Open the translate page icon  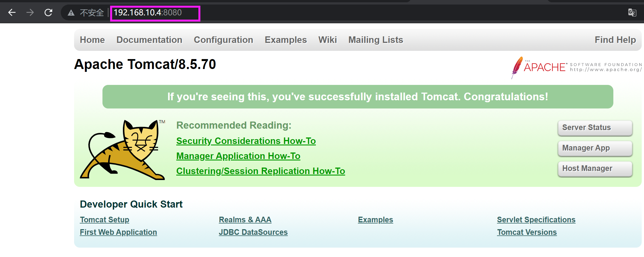pyautogui.click(x=632, y=12)
